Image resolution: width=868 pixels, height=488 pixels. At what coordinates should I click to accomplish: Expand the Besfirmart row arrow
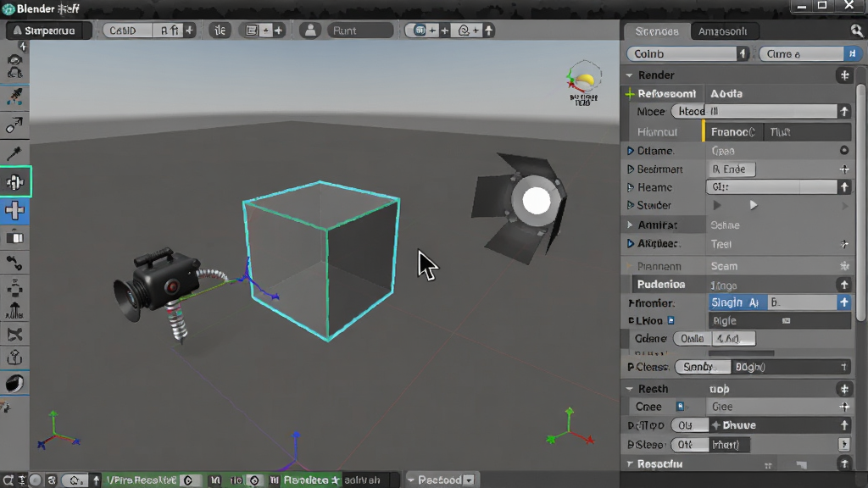coord(630,169)
